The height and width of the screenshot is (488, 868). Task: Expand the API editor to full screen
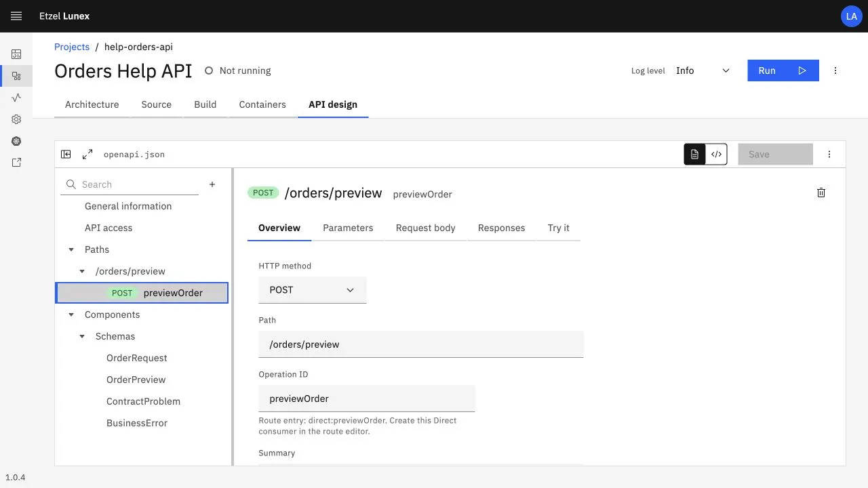[87, 155]
